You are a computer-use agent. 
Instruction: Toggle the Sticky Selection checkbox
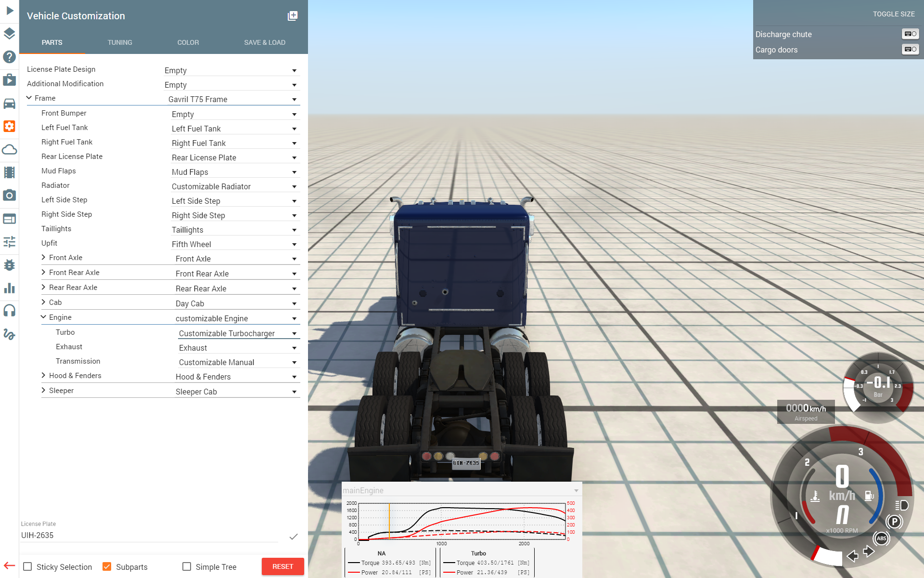[x=28, y=567]
